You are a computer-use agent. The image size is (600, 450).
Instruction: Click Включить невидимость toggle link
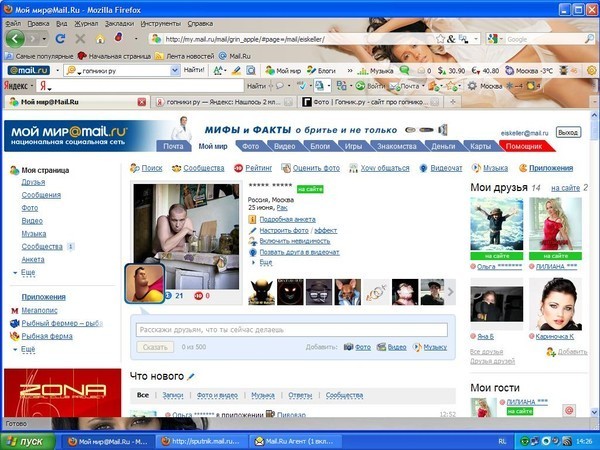point(295,241)
